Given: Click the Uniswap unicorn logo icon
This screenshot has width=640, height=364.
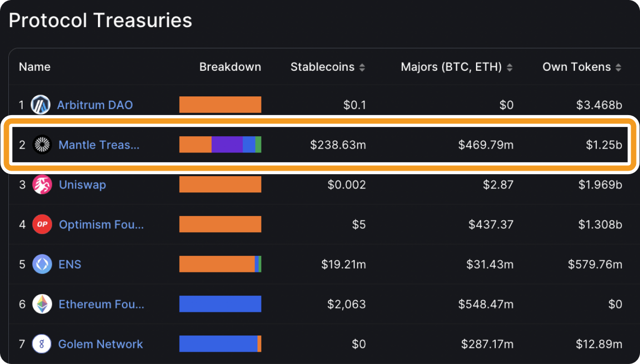Looking at the screenshot, I should 42,184.
